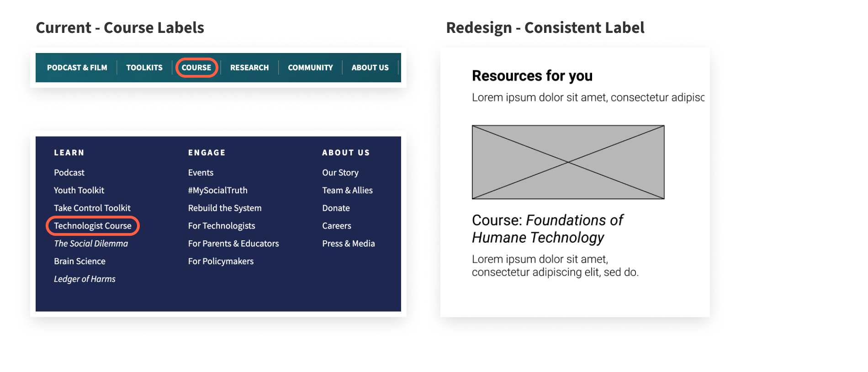Open the Ledger of Harms link
Image resolution: width=868 pixels, height=372 pixels.
[85, 279]
